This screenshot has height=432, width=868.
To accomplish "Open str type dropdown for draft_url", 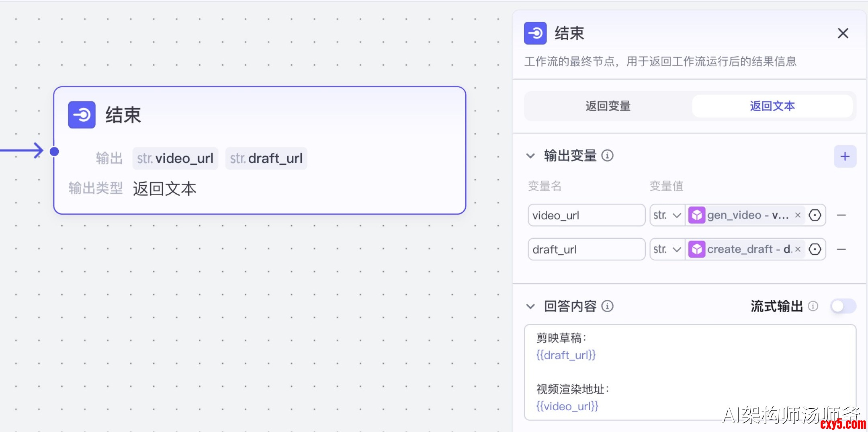I will 667,250.
